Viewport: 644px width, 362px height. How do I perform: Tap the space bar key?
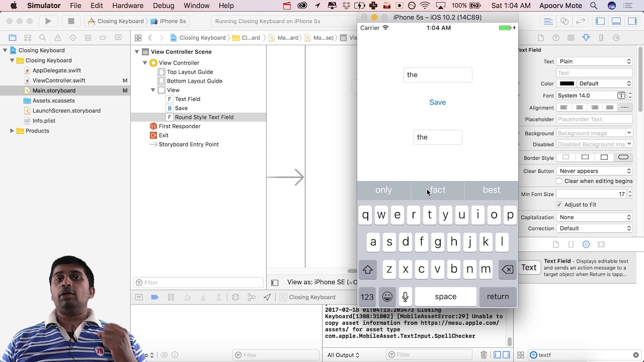(x=446, y=297)
